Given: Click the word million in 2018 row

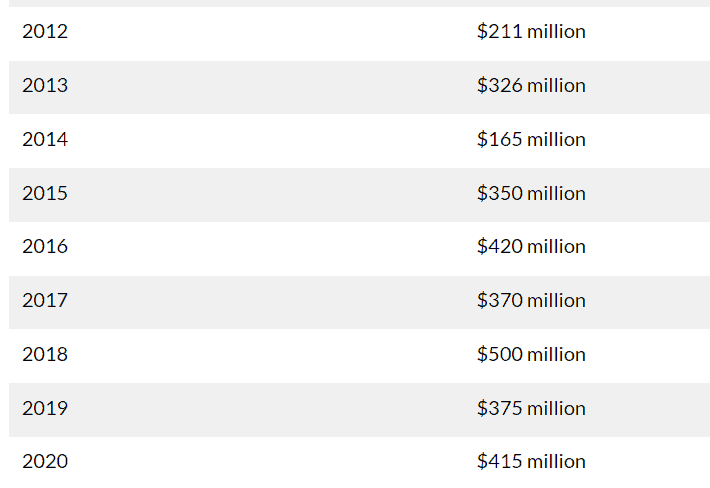Looking at the screenshot, I should (556, 354).
